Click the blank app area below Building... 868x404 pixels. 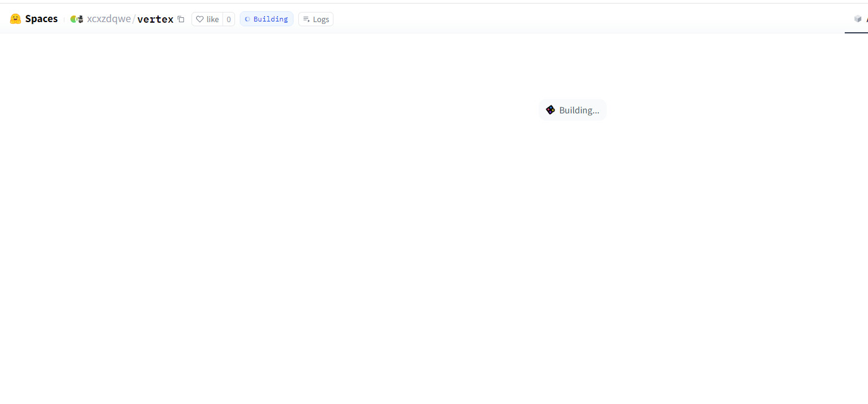[434, 251]
